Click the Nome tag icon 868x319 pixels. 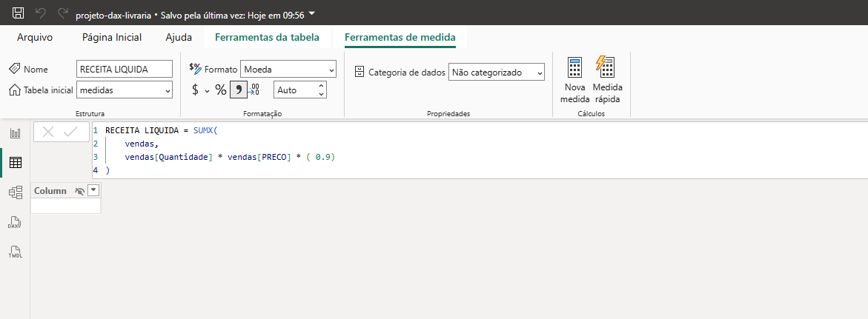15,69
